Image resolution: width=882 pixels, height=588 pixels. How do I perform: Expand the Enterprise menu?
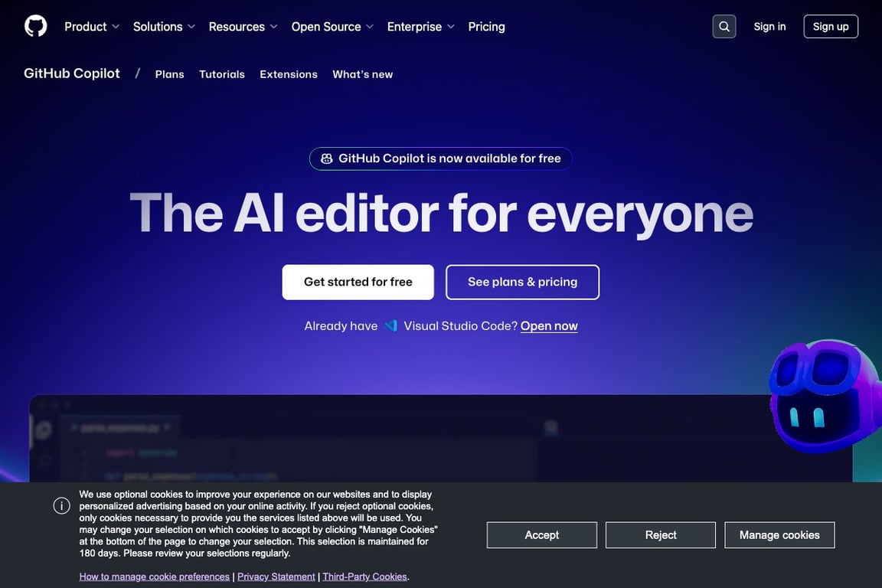pos(420,27)
